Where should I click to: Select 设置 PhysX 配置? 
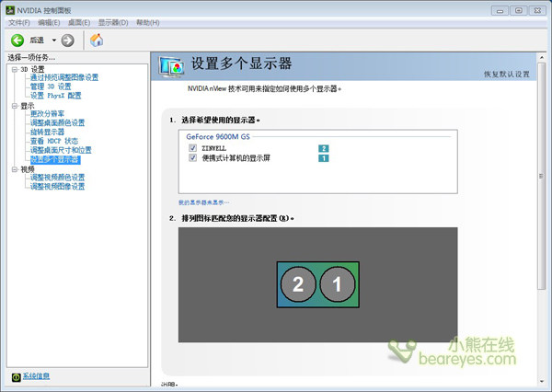[x=55, y=96]
